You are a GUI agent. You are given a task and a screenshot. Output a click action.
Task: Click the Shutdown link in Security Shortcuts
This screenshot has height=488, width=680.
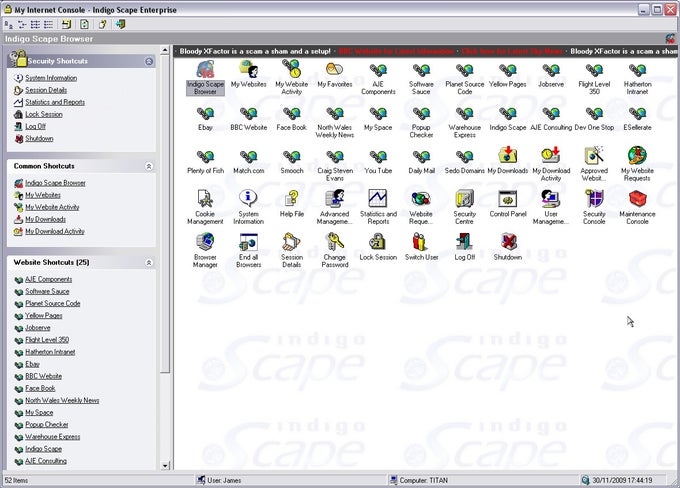(39, 139)
